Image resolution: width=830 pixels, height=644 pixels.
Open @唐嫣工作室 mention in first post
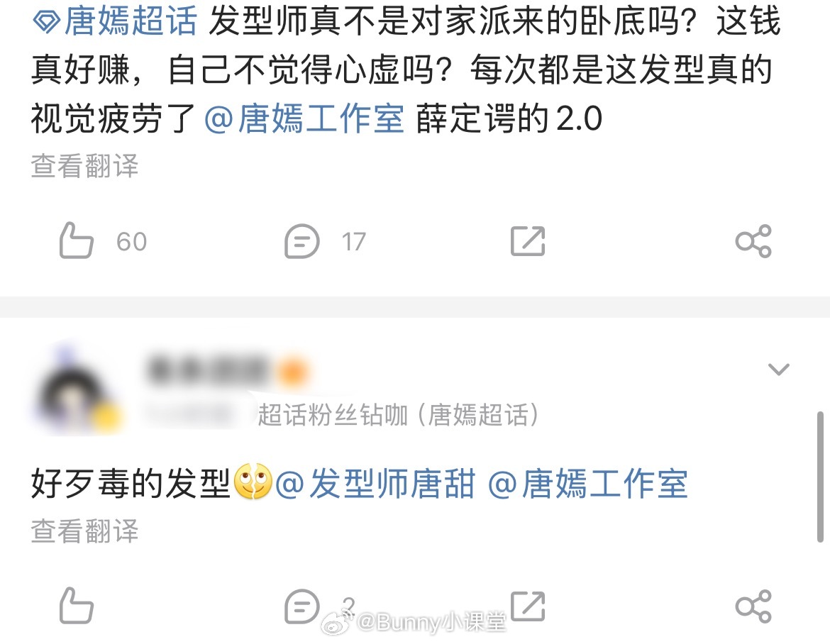[304, 118]
